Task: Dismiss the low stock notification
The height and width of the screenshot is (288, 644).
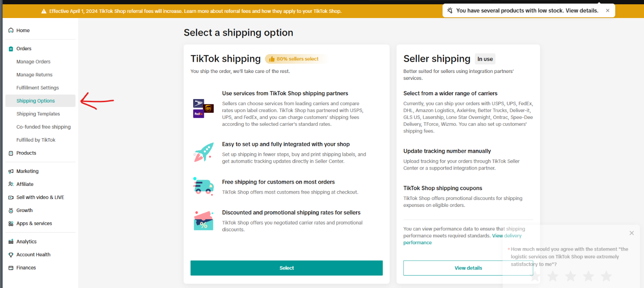Action: (607, 10)
